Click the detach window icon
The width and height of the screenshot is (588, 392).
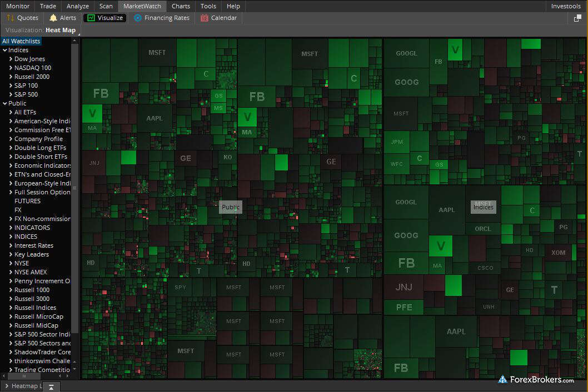[x=577, y=18]
